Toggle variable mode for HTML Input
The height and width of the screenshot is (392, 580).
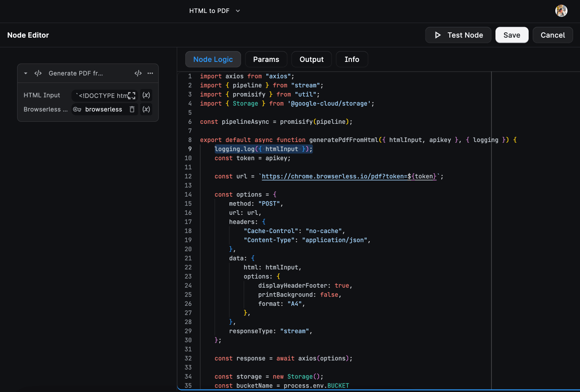pyautogui.click(x=146, y=95)
